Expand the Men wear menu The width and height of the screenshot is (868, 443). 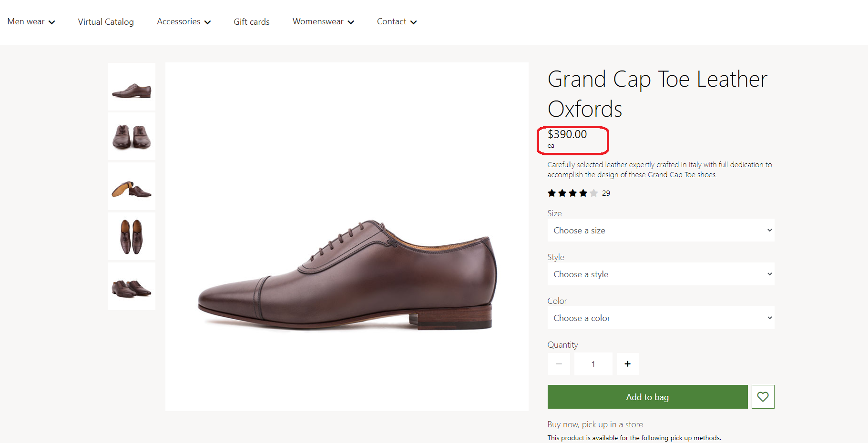point(31,22)
